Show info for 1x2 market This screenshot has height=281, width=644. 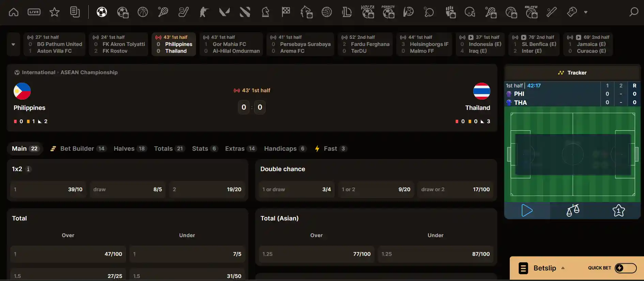click(x=28, y=169)
